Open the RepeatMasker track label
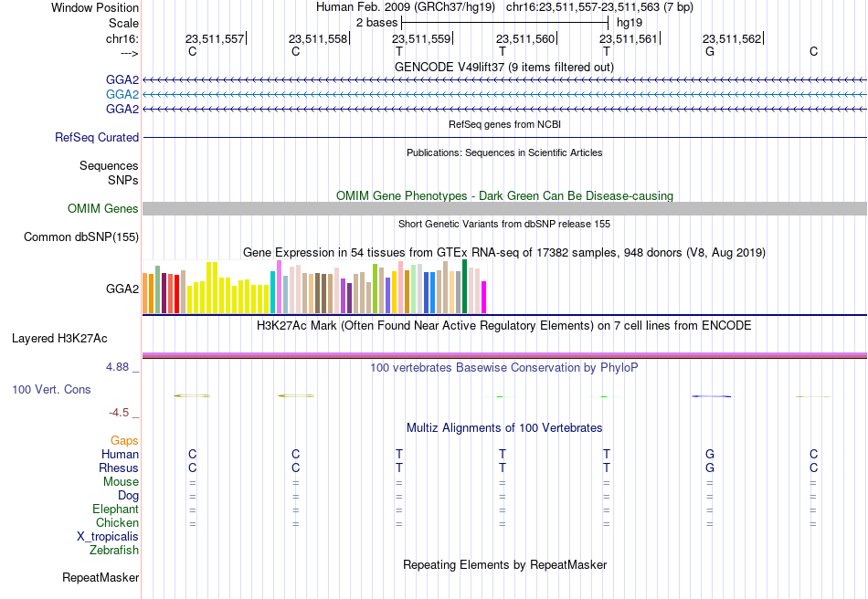868x599 pixels. click(101, 577)
